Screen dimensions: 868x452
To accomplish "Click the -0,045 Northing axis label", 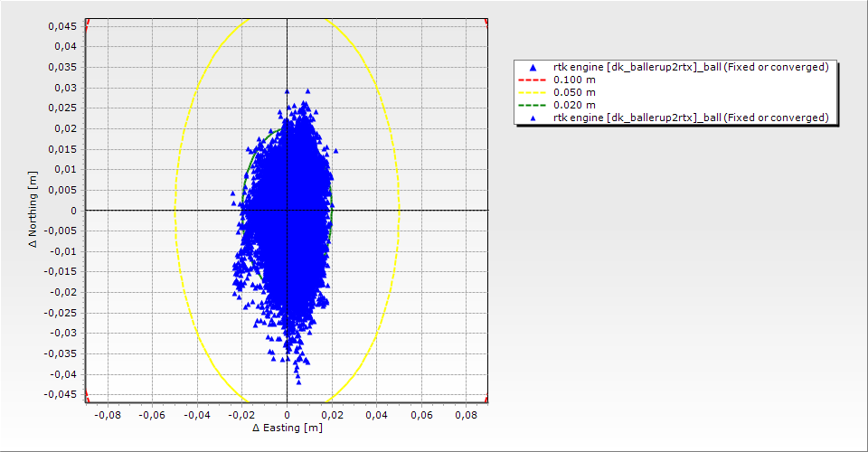I will (x=61, y=394).
